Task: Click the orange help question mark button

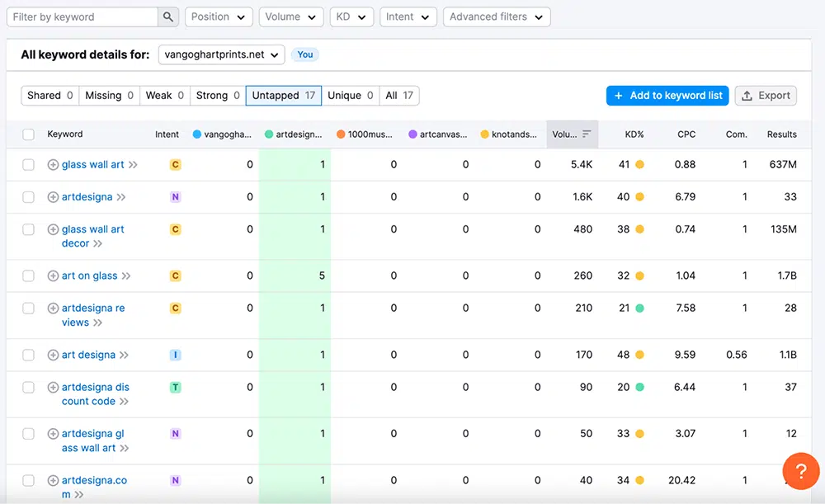Action: [x=801, y=471]
